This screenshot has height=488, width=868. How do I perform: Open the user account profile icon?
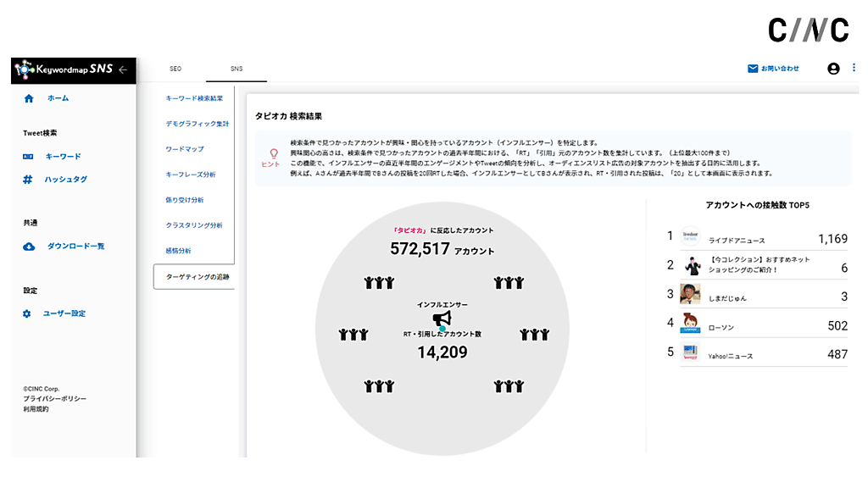tap(833, 69)
